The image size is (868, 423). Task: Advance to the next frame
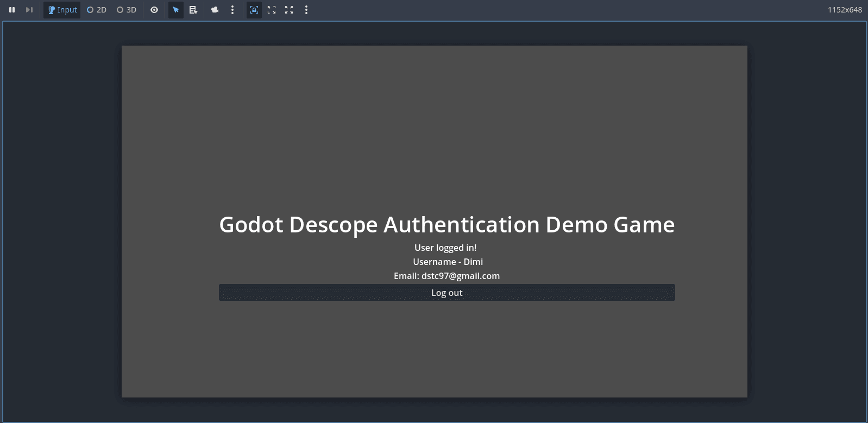click(x=29, y=10)
